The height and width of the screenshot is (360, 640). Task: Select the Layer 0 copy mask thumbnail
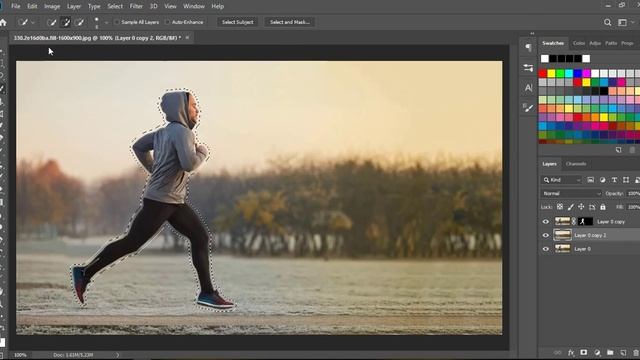(x=585, y=222)
